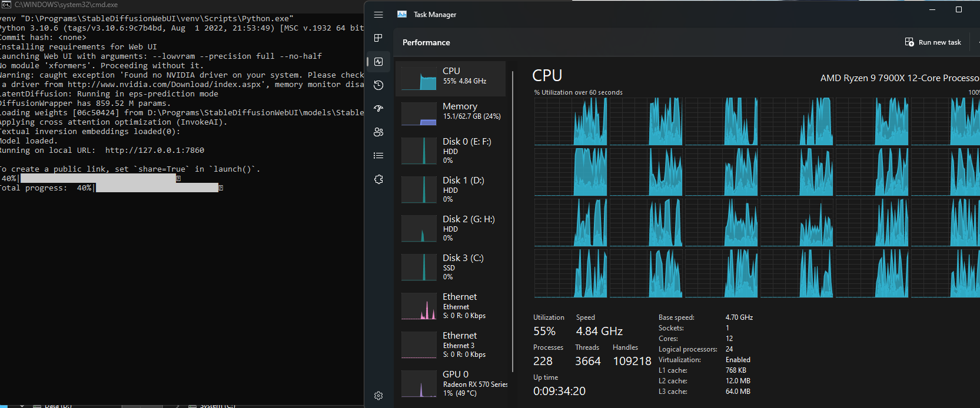Click the Base speed 4.70 GHz value
980x408 pixels.
point(739,317)
